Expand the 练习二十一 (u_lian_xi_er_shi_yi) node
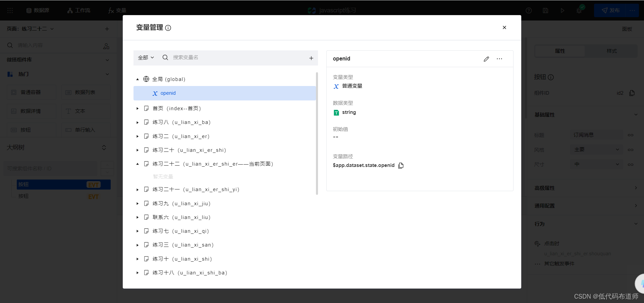The height and width of the screenshot is (303, 644). coord(138,190)
